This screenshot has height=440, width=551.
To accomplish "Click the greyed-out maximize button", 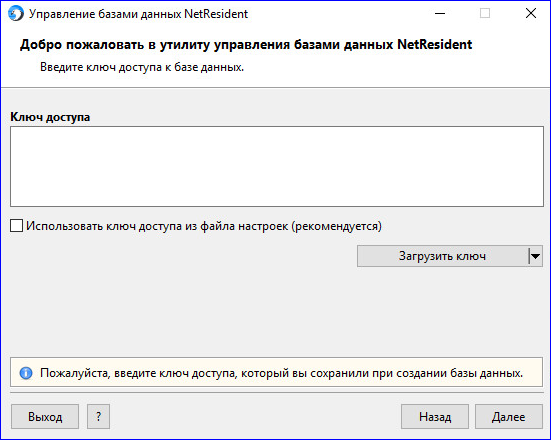I will click(485, 14).
